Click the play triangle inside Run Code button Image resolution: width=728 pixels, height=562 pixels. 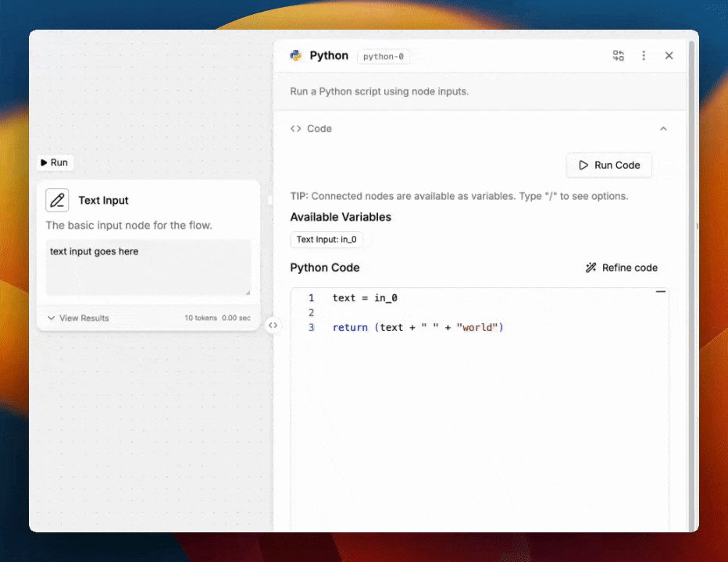583,165
